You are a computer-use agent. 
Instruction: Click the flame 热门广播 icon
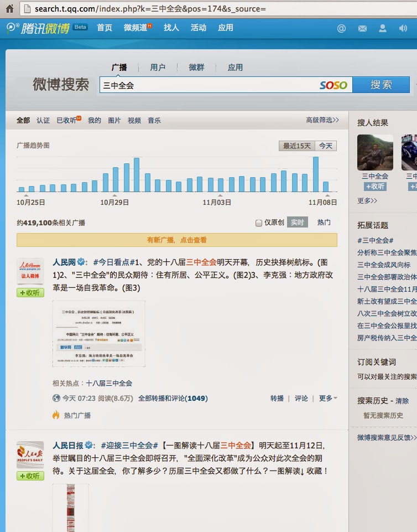[x=56, y=415]
